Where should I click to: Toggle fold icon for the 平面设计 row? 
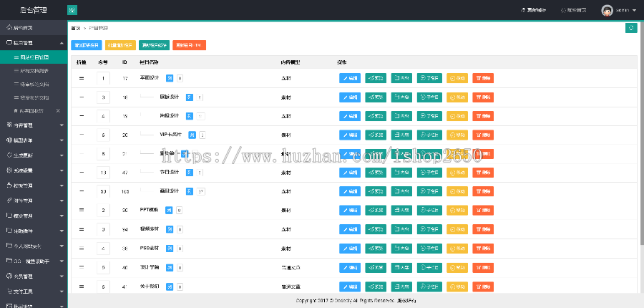(81, 77)
